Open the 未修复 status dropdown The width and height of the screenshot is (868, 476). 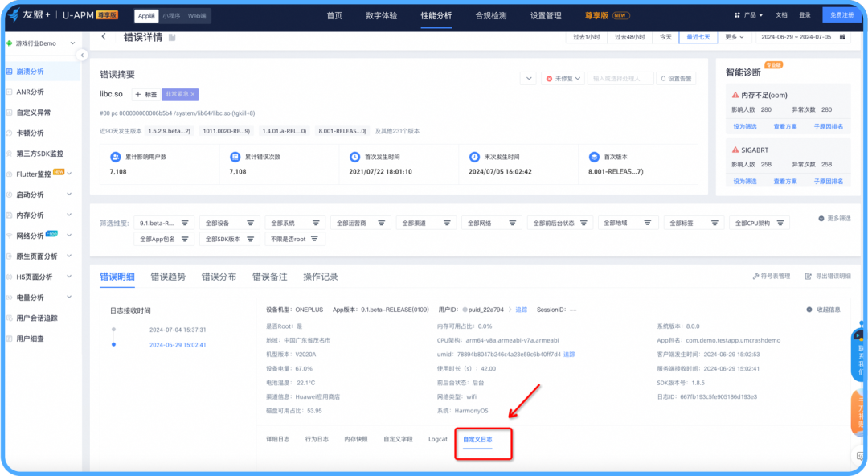563,79
